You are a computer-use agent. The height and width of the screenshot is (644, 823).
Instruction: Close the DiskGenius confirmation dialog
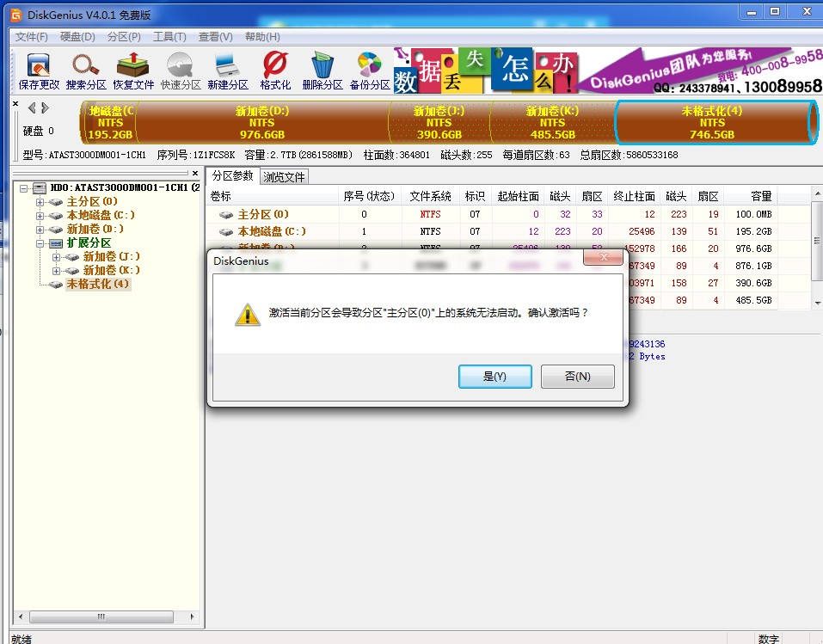point(603,257)
